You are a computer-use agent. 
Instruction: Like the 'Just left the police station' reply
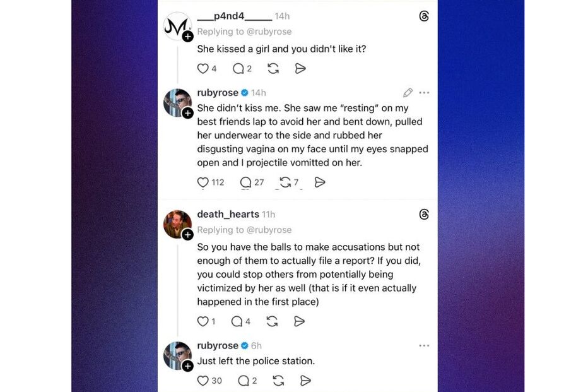[x=203, y=381]
